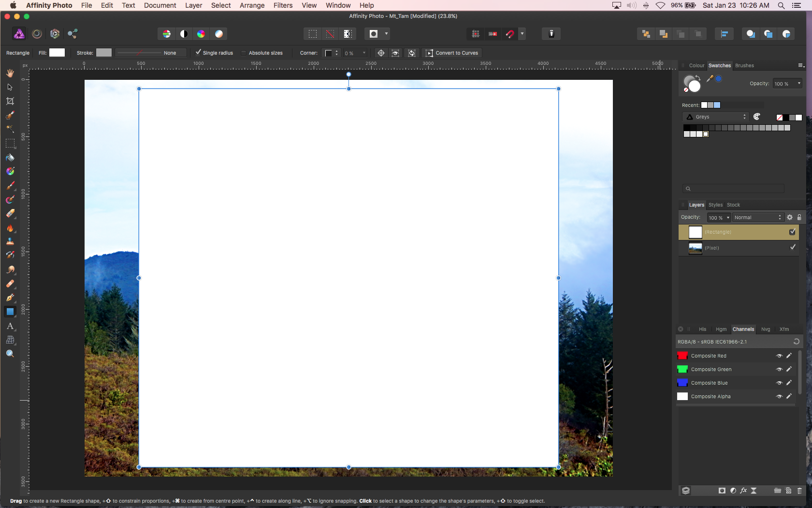Select the Paint Brush tool
This screenshot has width=812, height=508.
10,186
